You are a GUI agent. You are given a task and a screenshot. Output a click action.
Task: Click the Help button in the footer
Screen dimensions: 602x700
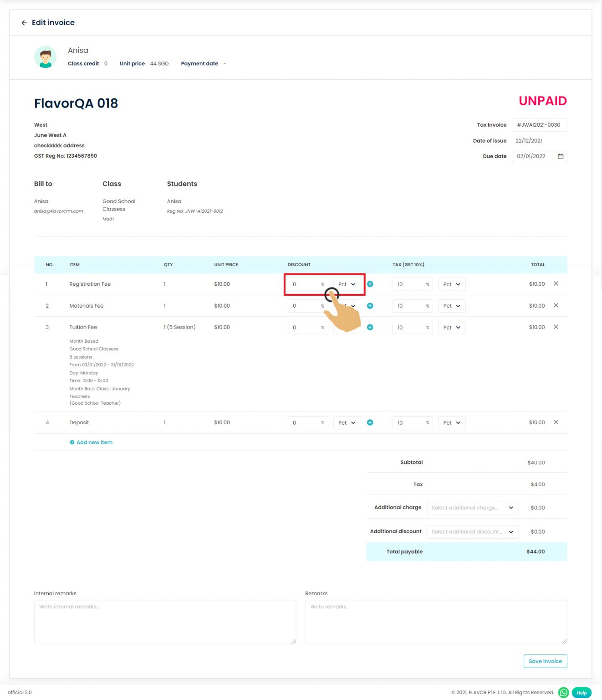(x=581, y=692)
